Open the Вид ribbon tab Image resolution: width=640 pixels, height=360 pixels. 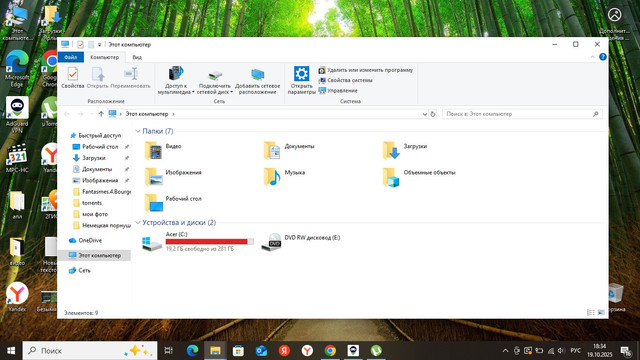pyautogui.click(x=137, y=57)
